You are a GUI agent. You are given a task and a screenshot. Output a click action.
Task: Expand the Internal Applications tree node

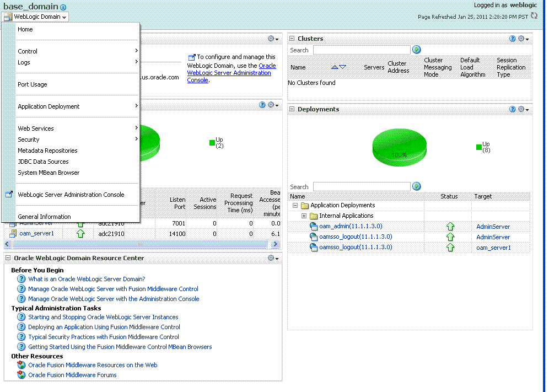304,216
